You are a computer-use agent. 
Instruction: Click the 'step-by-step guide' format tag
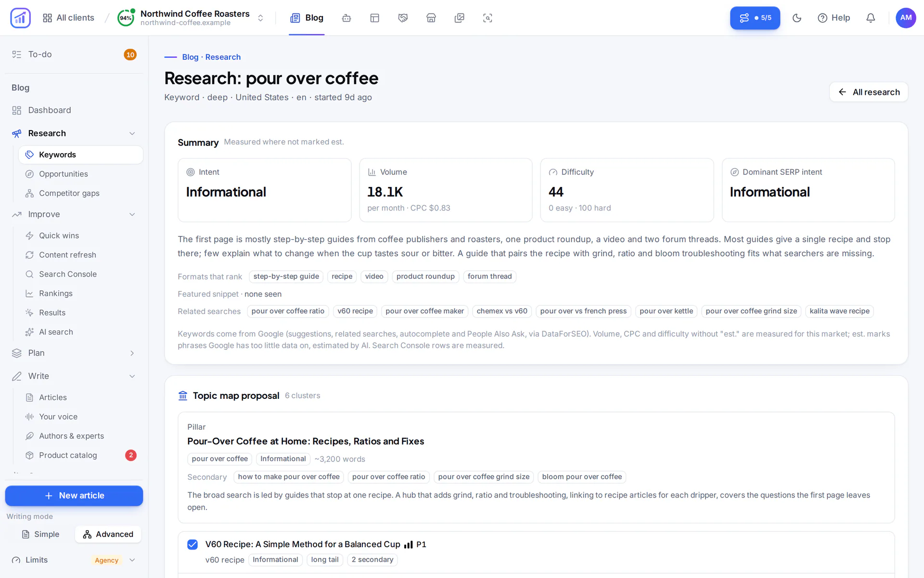tap(286, 276)
